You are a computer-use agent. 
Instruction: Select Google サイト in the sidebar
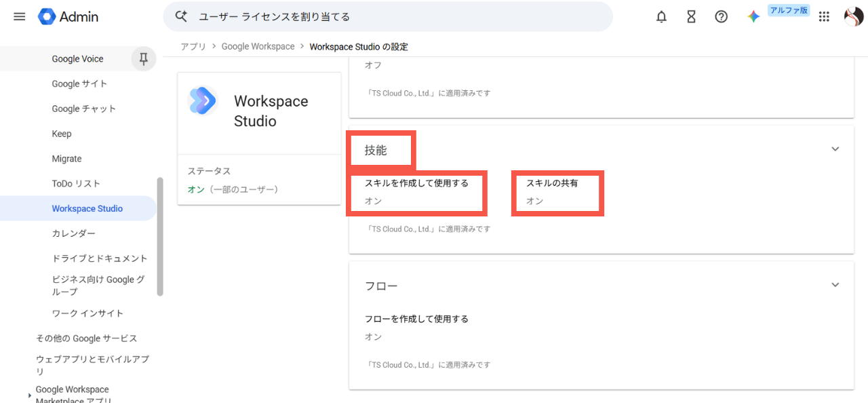tap(79, 84)
